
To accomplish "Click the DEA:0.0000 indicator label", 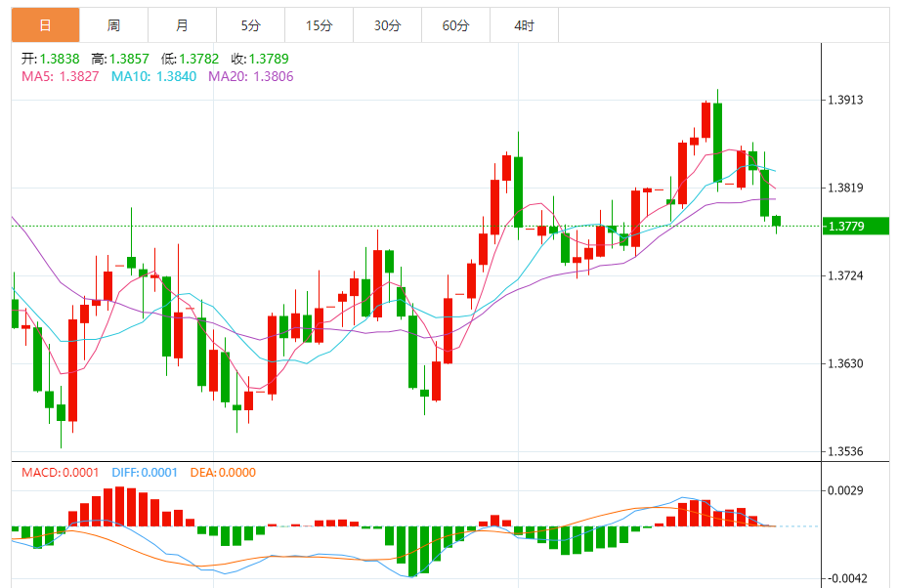I will coord(223,473).
